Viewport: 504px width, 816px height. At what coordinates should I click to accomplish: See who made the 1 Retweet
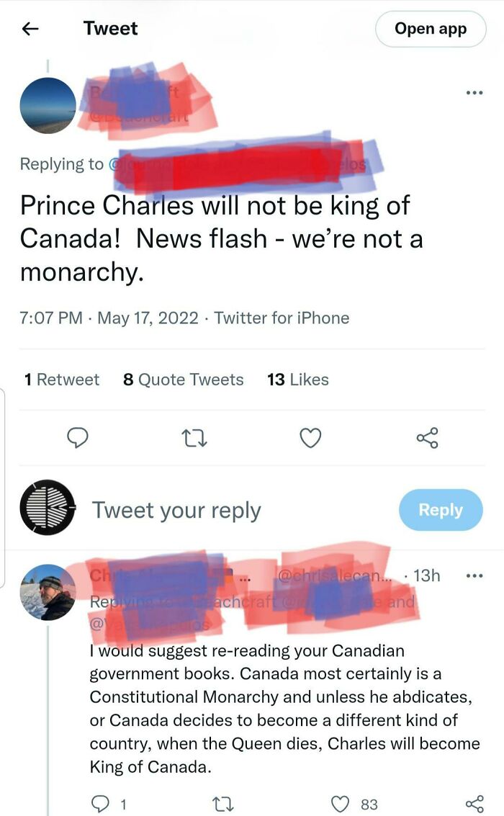tap(62, 380)
